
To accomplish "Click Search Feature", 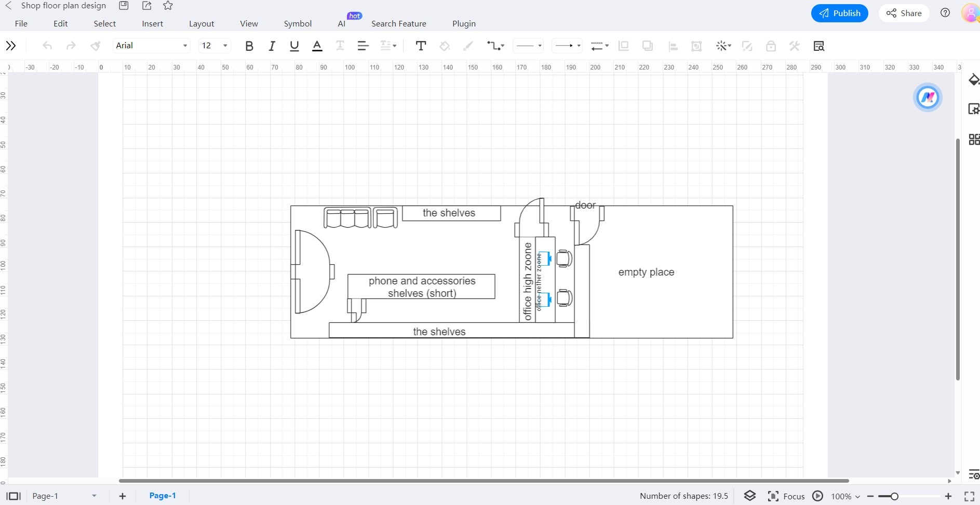I will (399, 23).
